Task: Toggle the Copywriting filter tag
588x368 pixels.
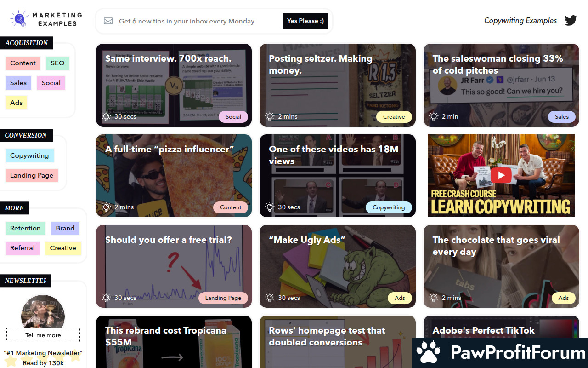Action: [x=29, y=155]
